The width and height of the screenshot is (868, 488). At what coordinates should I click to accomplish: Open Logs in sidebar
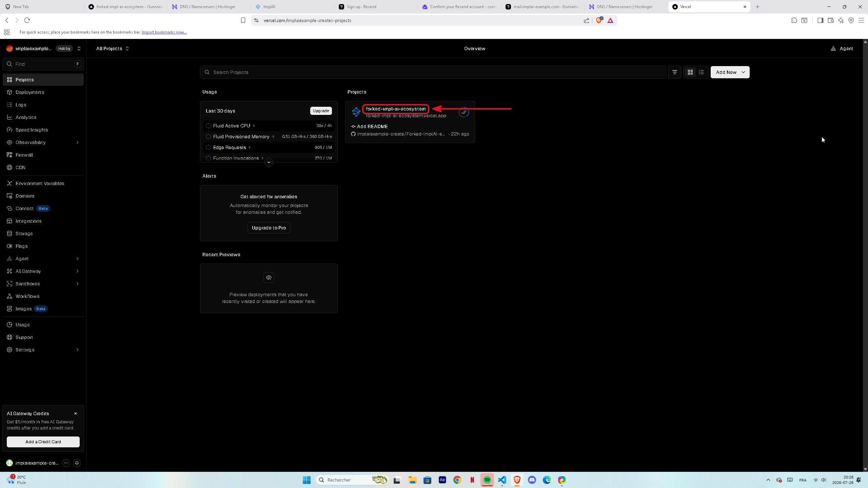43,105
